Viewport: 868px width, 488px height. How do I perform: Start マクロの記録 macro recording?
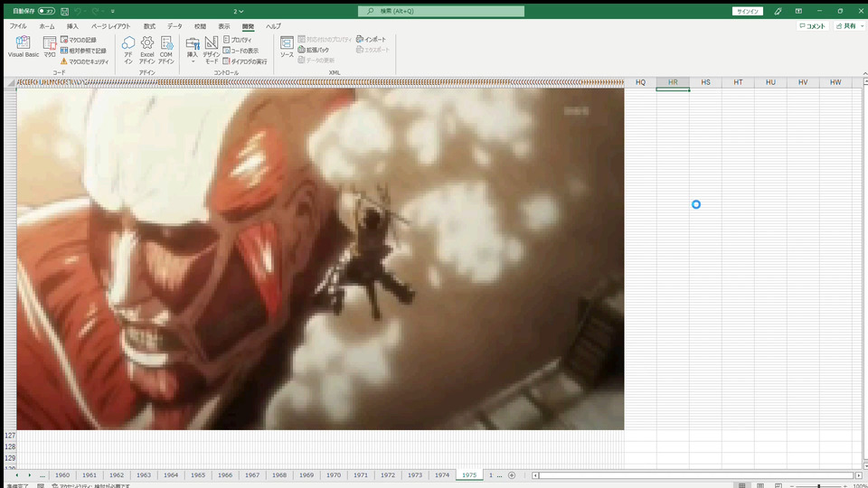[79, 40]
